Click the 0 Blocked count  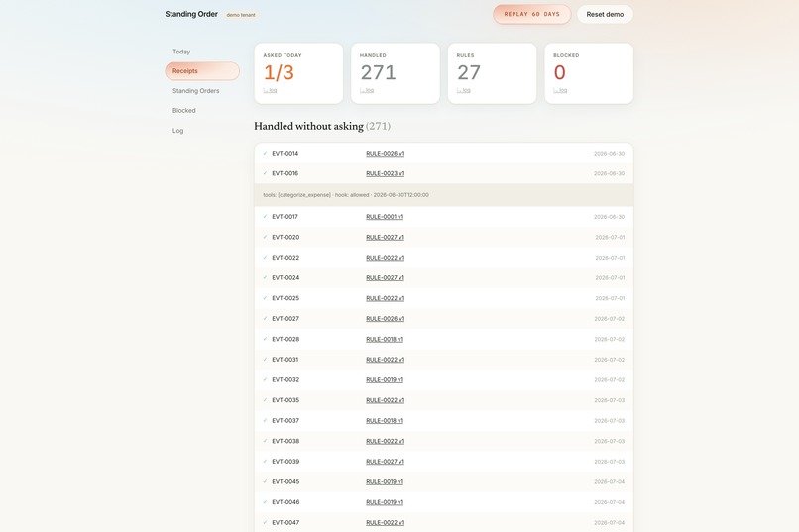559,72
